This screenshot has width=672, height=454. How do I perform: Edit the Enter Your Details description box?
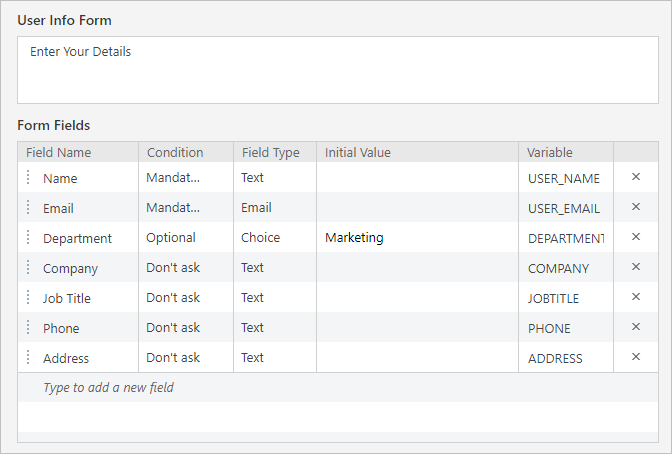pos(338,70)
